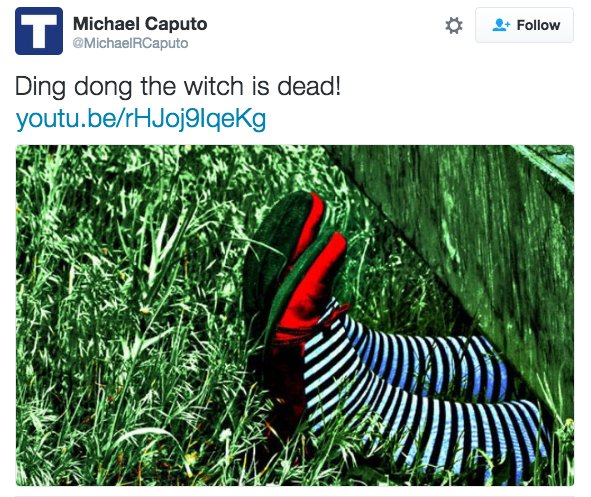Viewport: 591px width, 497px height.
Task: Click the white T letter in avatar
Action: [39, 31]
